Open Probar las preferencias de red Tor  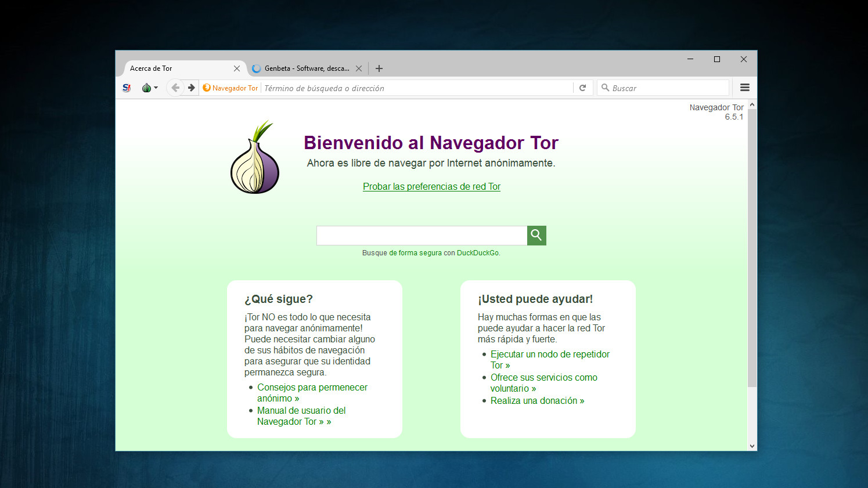click(x=431, y=186)
